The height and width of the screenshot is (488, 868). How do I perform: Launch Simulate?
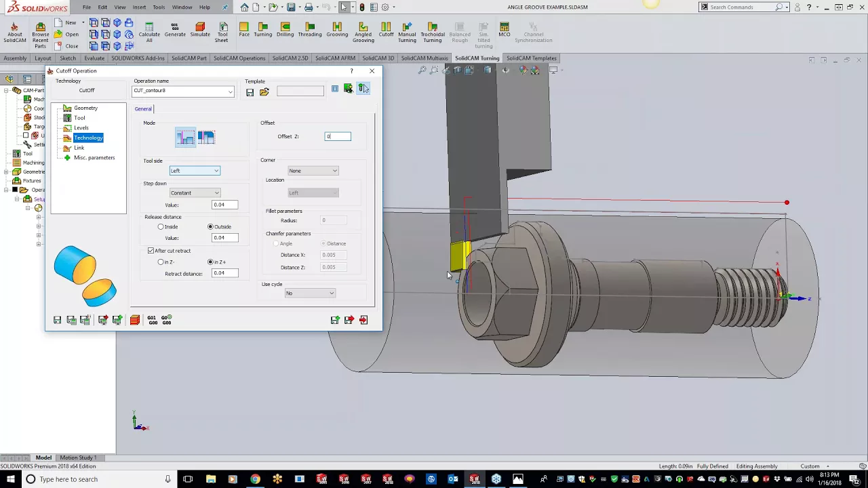[x=200, y=29]
